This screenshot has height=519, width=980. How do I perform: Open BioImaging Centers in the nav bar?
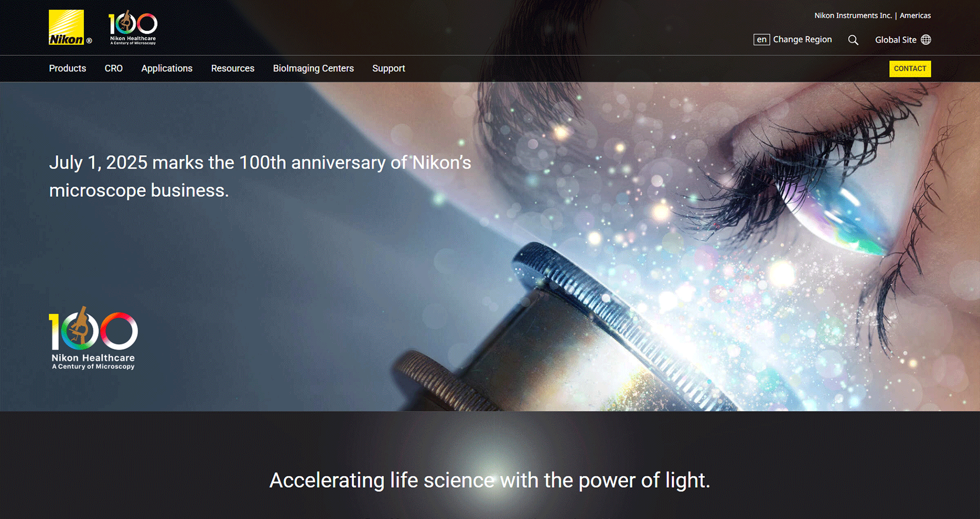pyautogui.click(x=313, y=68)
